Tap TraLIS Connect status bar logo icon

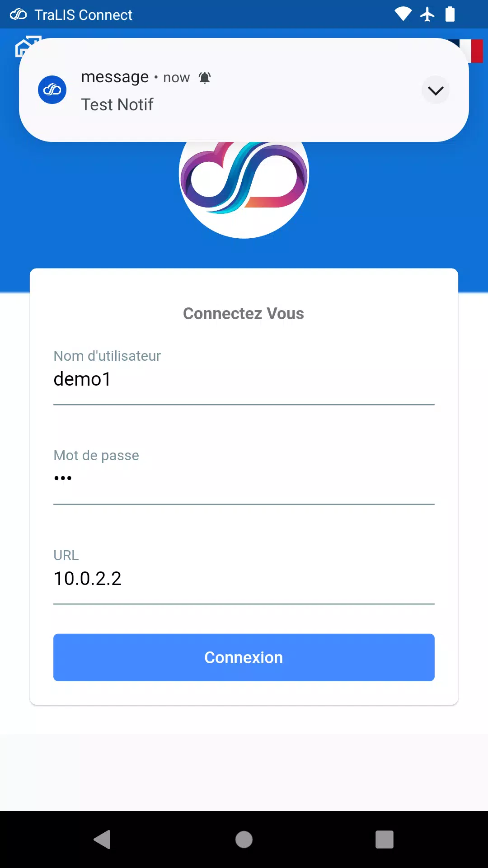pyautogui.click(x=18, y=14)
